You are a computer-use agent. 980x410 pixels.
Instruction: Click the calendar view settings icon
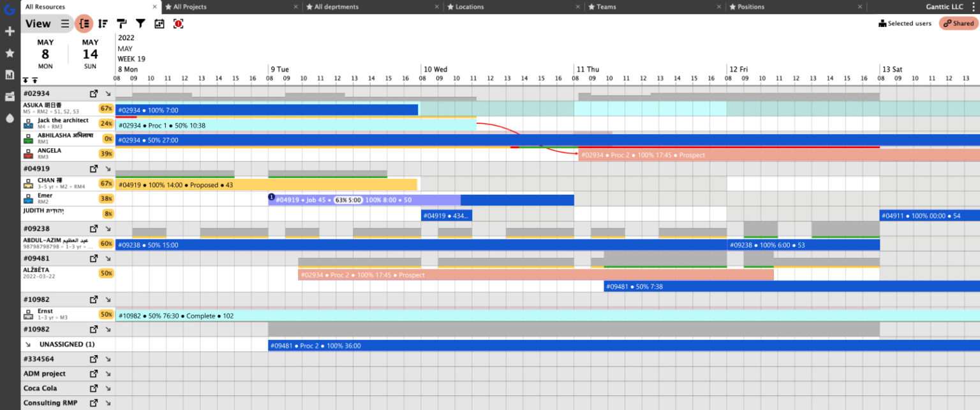click(x=159, y=23)
